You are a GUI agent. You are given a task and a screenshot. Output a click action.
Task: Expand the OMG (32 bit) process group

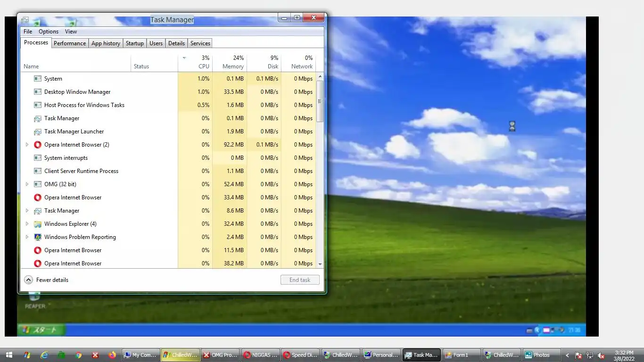point(27,184)
